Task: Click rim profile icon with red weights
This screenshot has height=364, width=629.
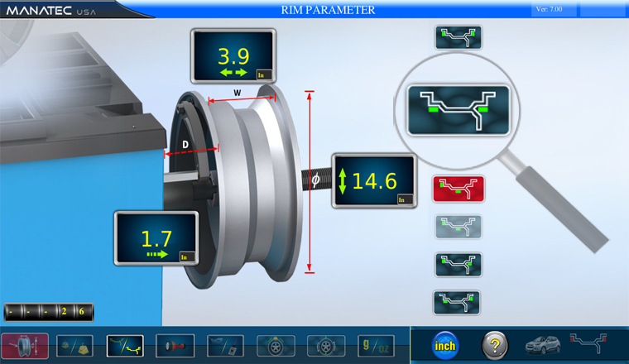Action: 588,342
